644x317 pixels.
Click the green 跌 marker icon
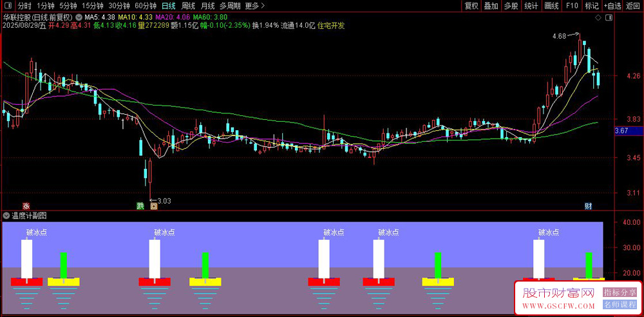coord(140,206)
